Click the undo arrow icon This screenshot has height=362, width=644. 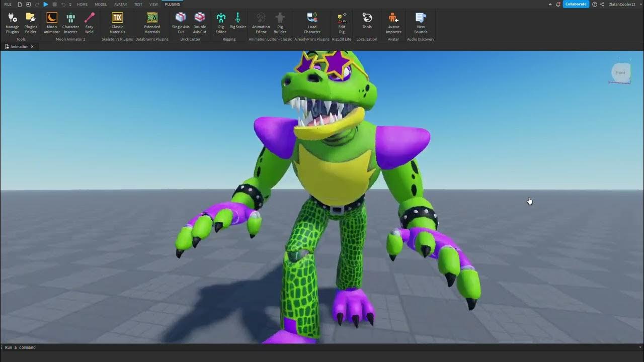pyautogui.click(x=63, y=4)
